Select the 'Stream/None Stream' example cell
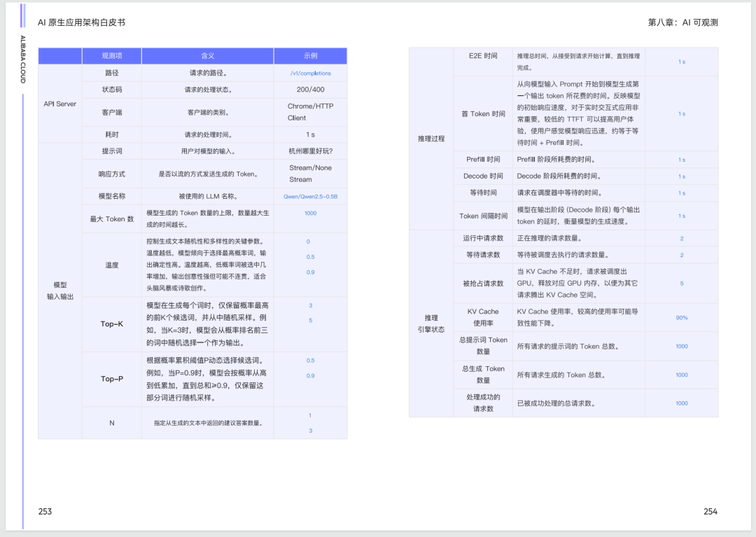The height and width of the screenshot is (537, 756). click(311, 174)
